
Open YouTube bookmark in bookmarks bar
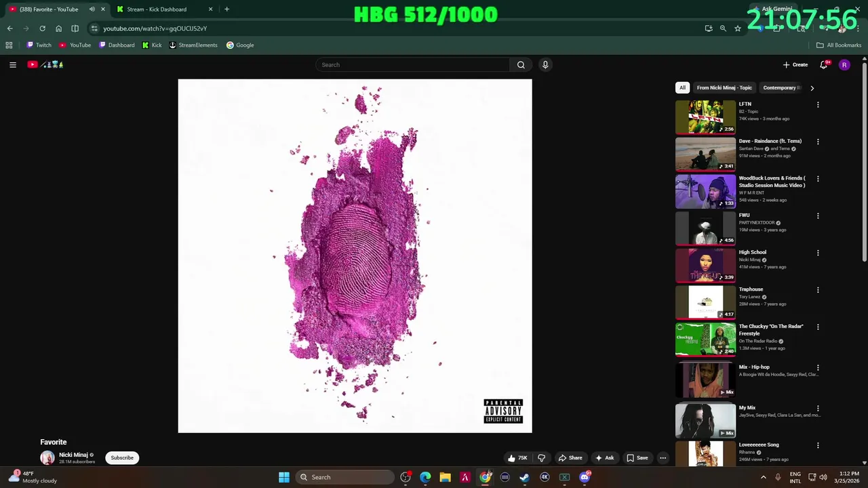(x=75, y=45)
